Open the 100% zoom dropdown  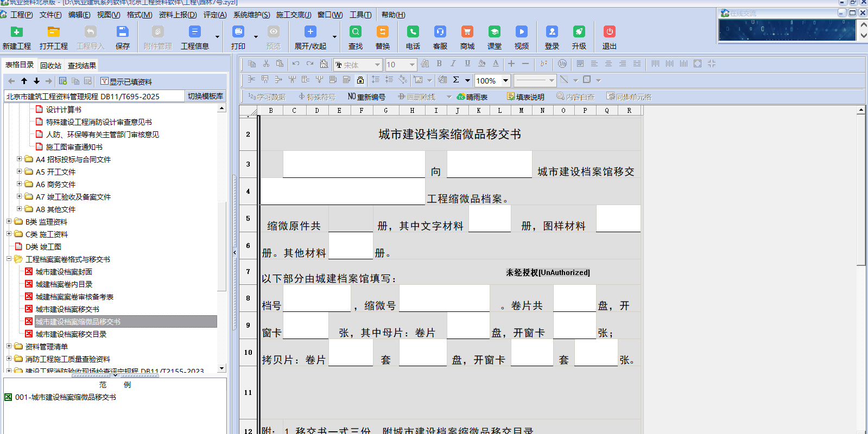coord(505,81)
